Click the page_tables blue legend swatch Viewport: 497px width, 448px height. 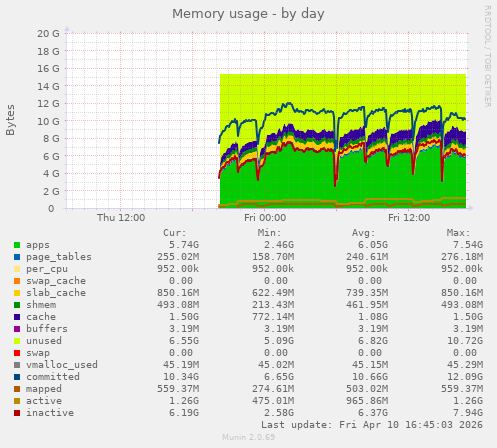coord(17,257)
